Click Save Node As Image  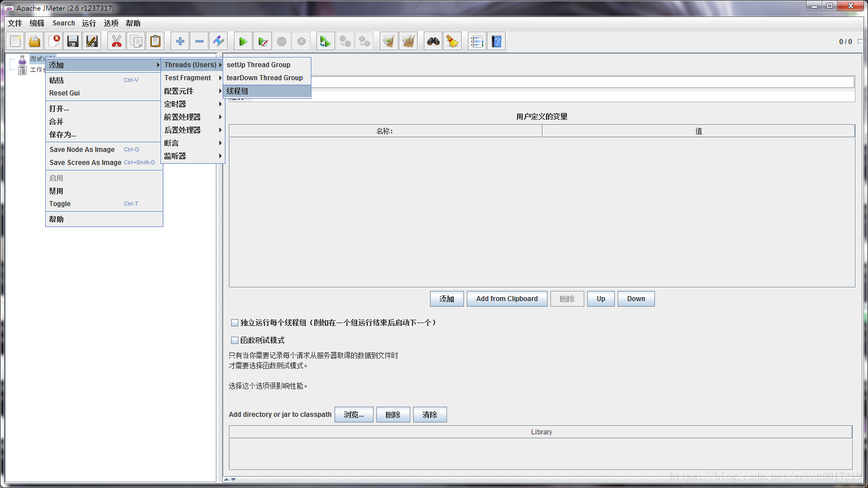coord(104,150)
